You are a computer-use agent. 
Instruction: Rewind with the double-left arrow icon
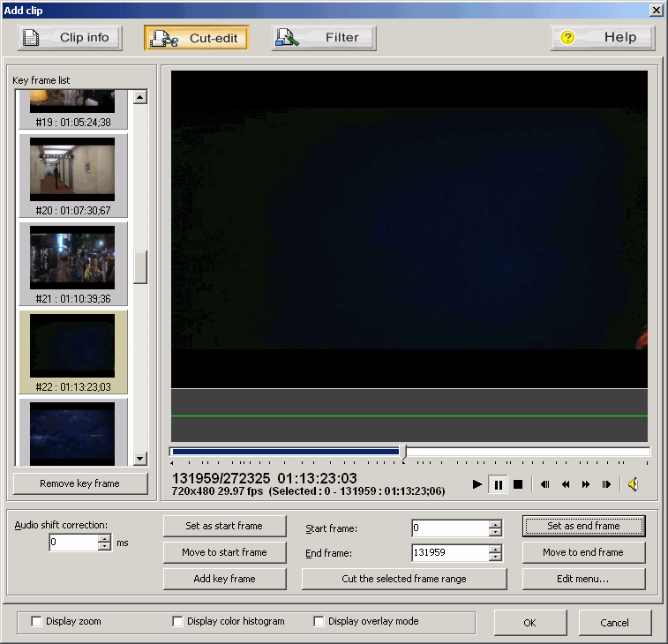pos(566,484)
